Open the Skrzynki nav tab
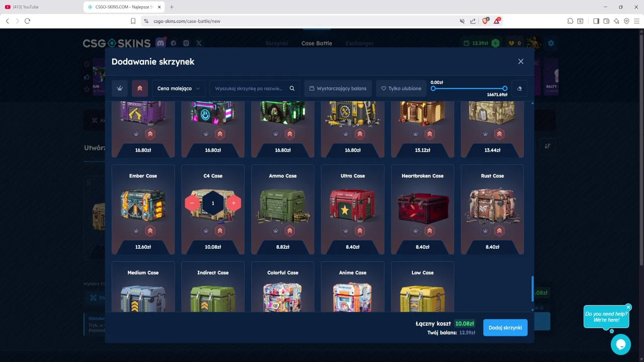 [277, 43]
